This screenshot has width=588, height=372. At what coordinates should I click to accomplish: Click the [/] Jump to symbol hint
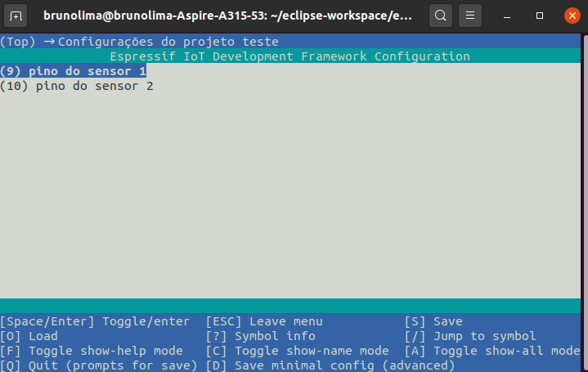click(470, 336)
